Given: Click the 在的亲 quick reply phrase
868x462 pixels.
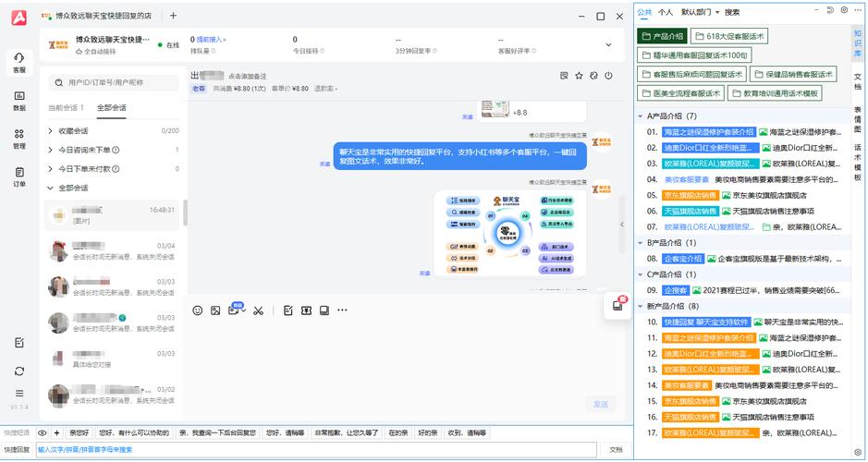Looking at the screenshot, I should [x=398, y=432].
